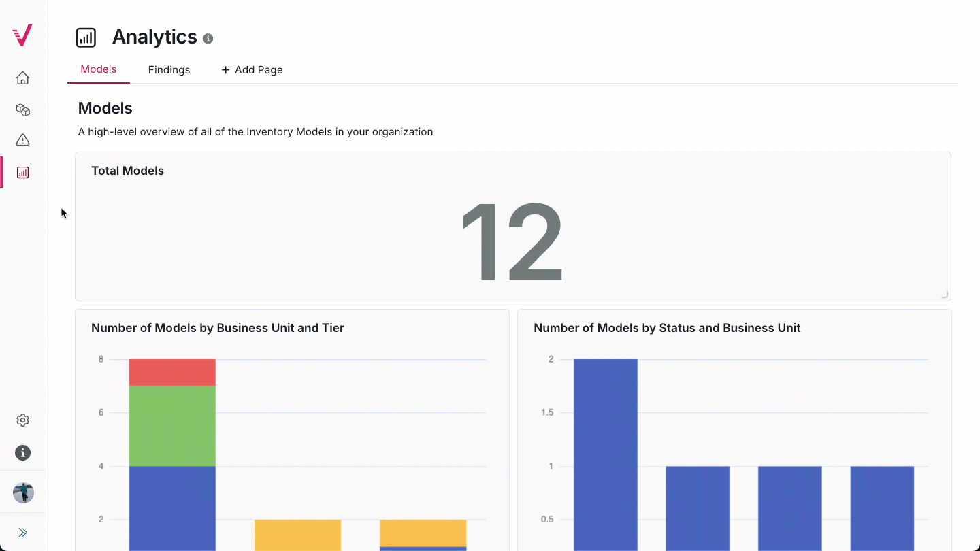Click the red bar segment in the tier chart
This screenshot has height=551, width=980.
click(x=171, y=371)
